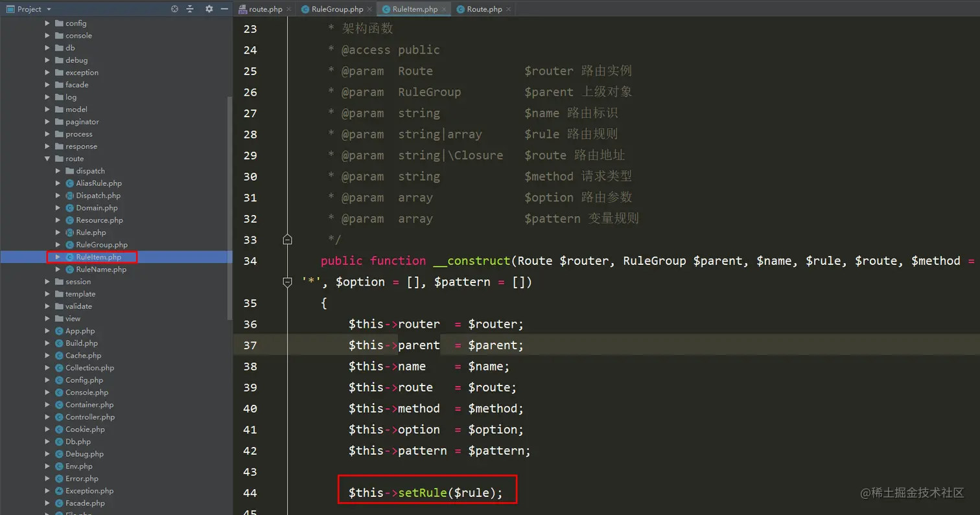The width and height of the screenshot is (980, 515).
Task: Click the Config.php class icon
Action: [59, 380]
